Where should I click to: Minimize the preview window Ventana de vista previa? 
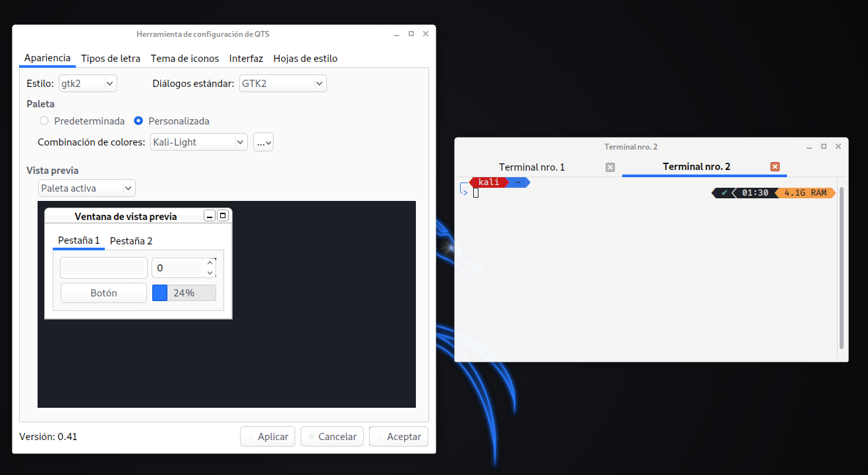[210, 215]
